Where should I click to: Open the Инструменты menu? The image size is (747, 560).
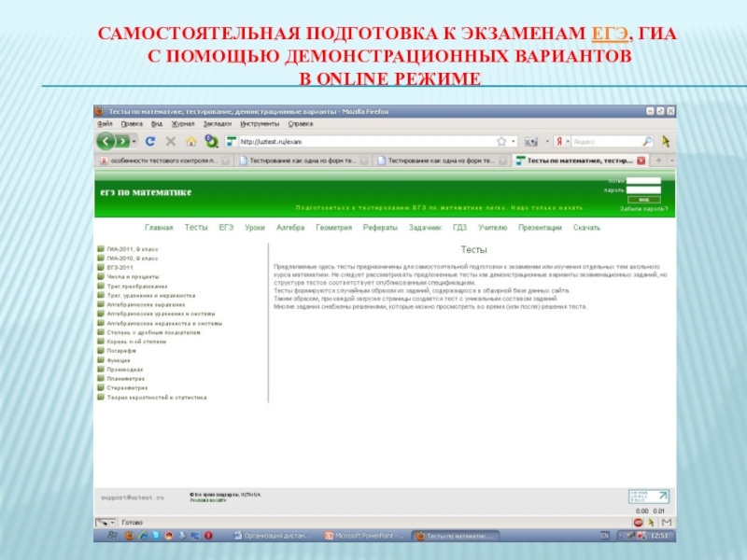260,124
